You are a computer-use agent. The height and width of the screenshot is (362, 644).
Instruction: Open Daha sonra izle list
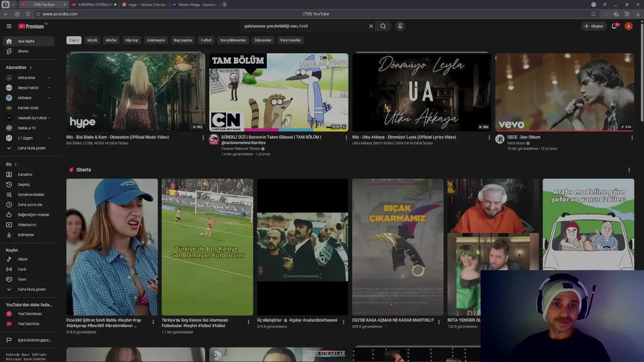pos(29,205)
